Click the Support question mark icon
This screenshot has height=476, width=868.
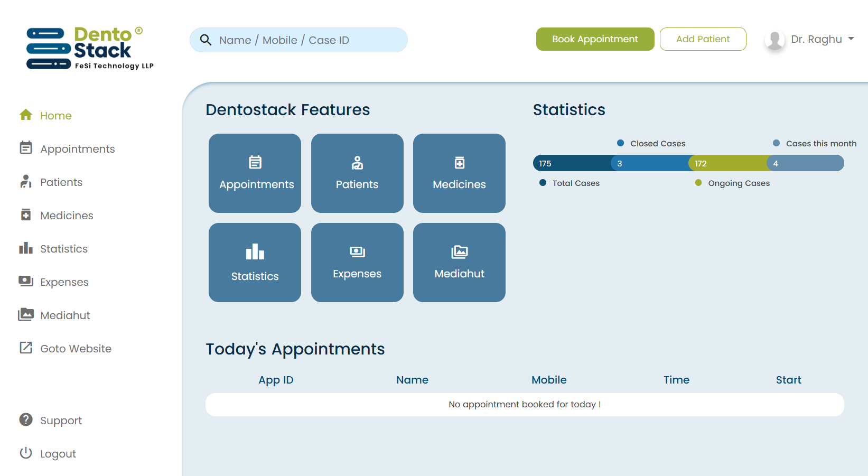tap(25, 420)
